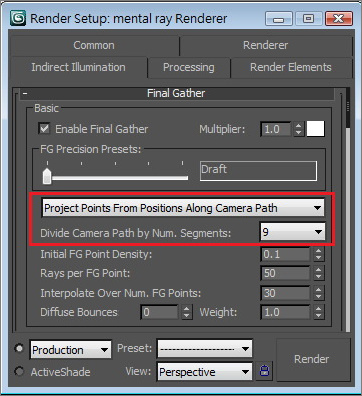Click the Interpolate Over Num. FG Points spinner
Image resolution: width=362 pixels, height=396 pixels.
318,293
